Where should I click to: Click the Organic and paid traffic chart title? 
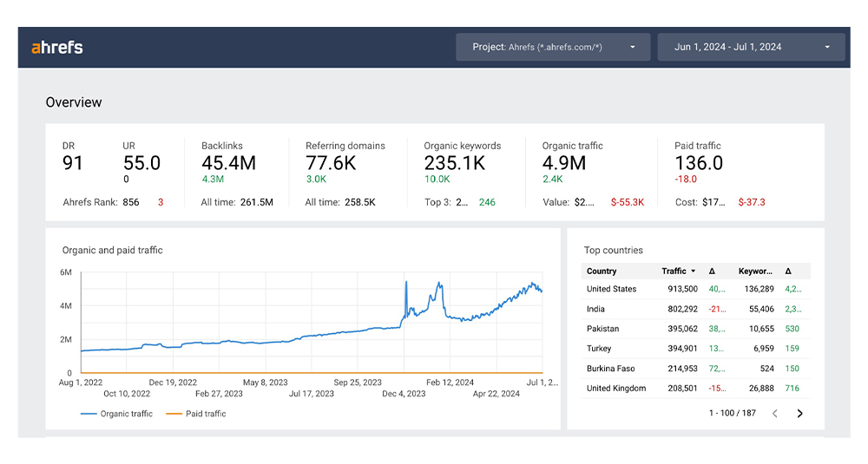click(x=112, y=250)
